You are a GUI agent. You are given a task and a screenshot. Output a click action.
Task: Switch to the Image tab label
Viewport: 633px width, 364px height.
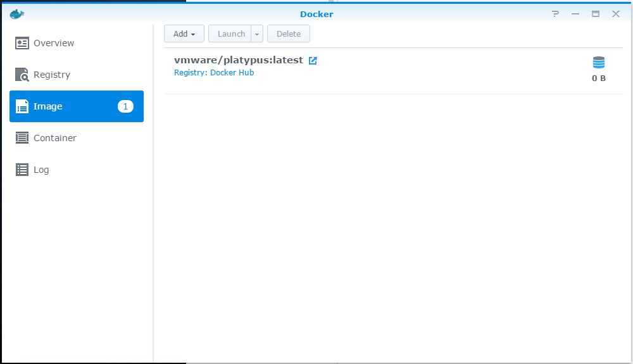(48, 106)
